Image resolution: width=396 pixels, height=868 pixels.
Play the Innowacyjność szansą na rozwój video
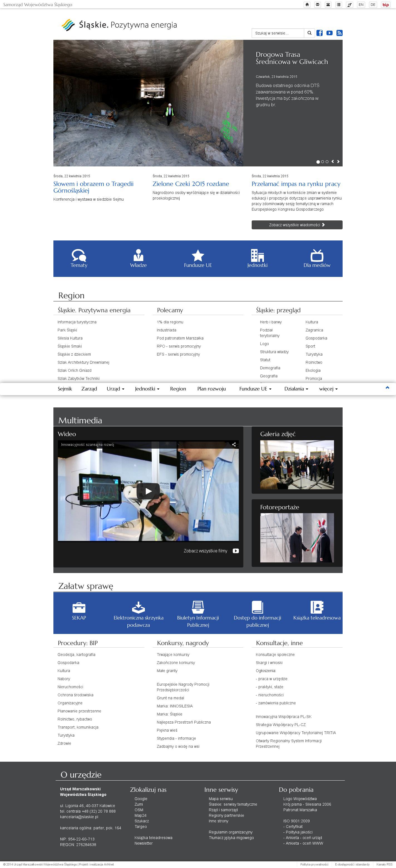click(x=148, y=491)
